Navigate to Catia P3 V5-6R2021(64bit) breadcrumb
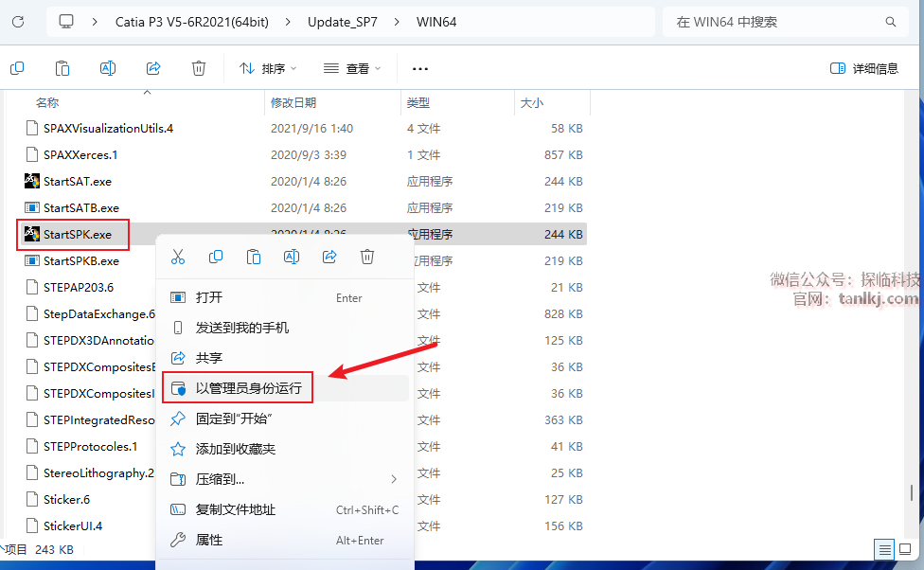This screenshot has width=924, height=570. pyautogui.click(x=192, y=22)
